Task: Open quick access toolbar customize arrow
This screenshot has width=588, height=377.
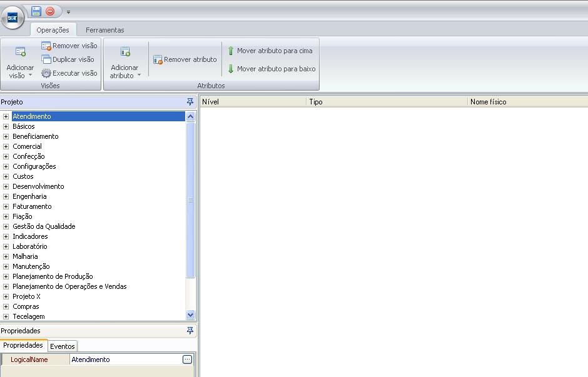Action: click(x=68, y=12)
